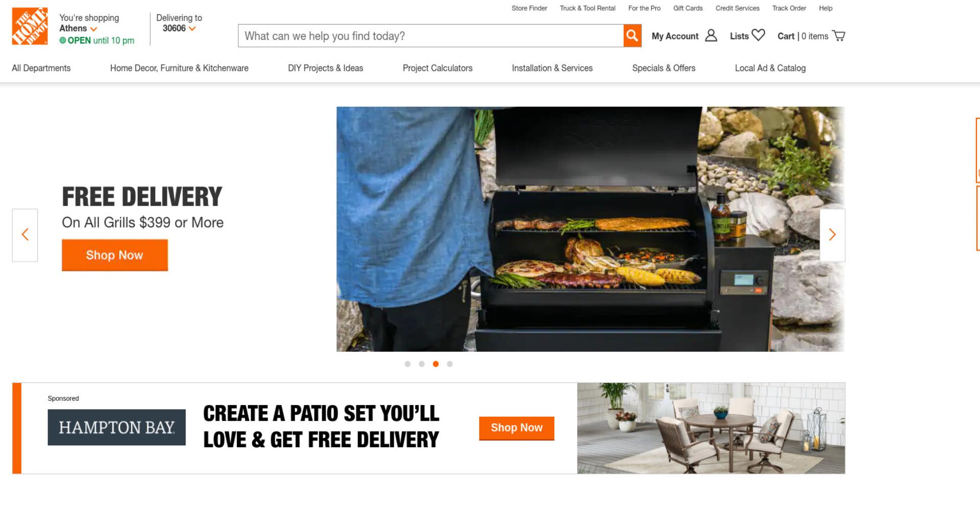Click The Home Depot logo
This screenshot has width=980, height=527.
pyautogui.click(x=30, y=26)
